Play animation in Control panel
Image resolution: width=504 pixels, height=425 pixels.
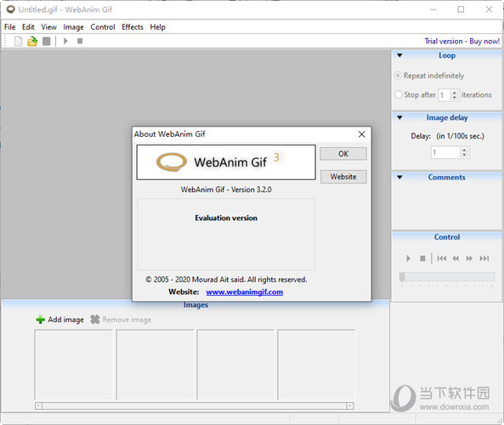pos(408,258)
